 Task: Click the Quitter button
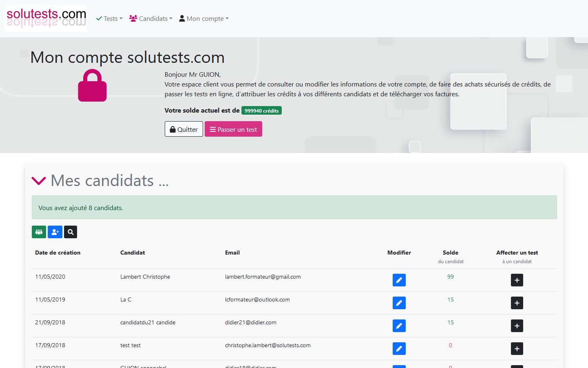(x=183, y=129)
